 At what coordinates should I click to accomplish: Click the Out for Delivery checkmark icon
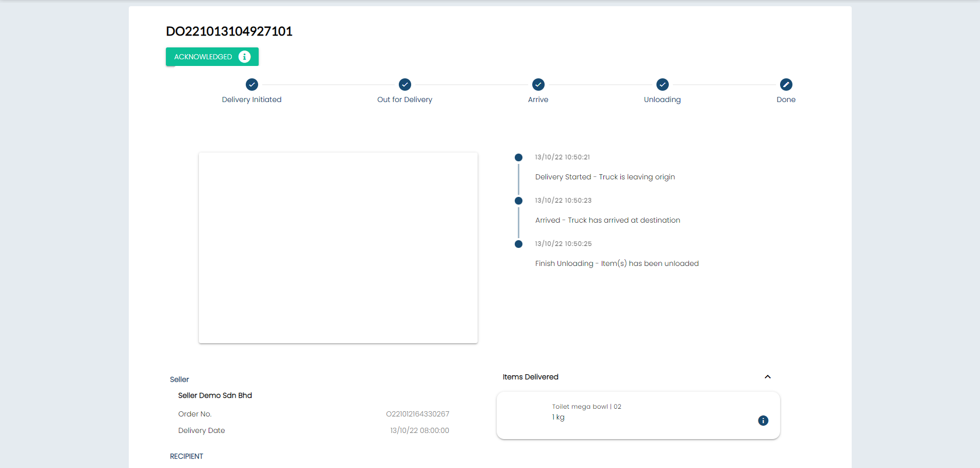405,85
